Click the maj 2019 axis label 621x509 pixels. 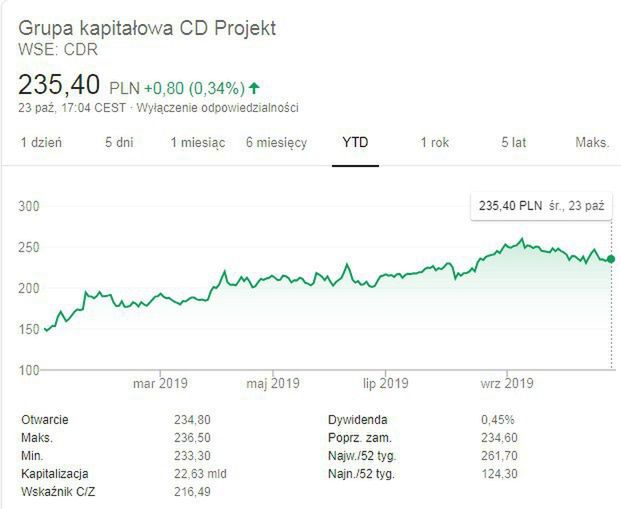[x=273, y=383]
